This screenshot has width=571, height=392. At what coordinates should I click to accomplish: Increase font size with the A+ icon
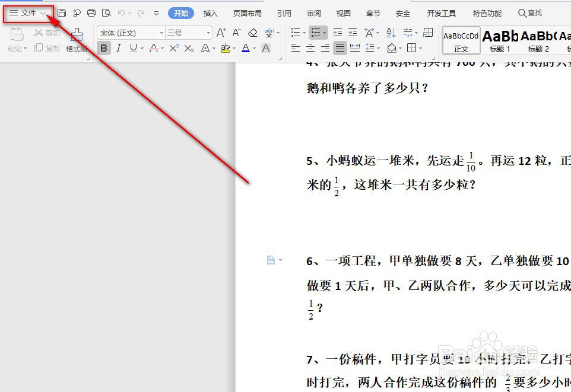pos(221,33)
